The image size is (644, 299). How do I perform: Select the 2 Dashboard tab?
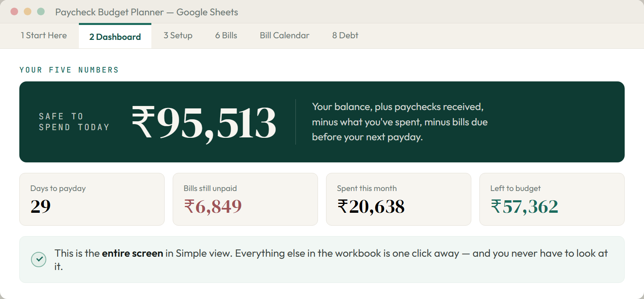coord(115,36)
